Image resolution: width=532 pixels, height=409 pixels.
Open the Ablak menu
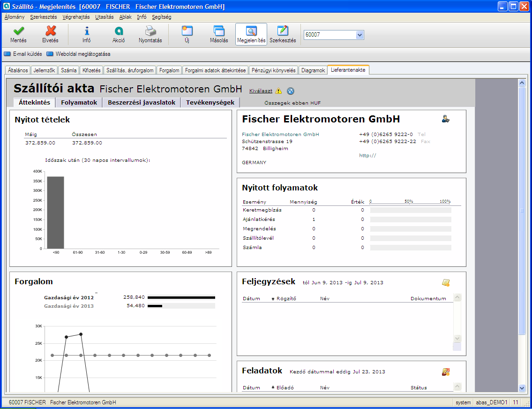pyautogui.click(x=125, y=17)
